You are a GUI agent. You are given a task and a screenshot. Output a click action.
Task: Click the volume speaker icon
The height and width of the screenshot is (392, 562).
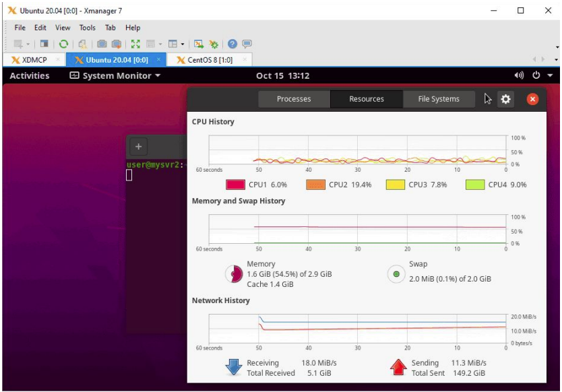click(x=519, y=75)
